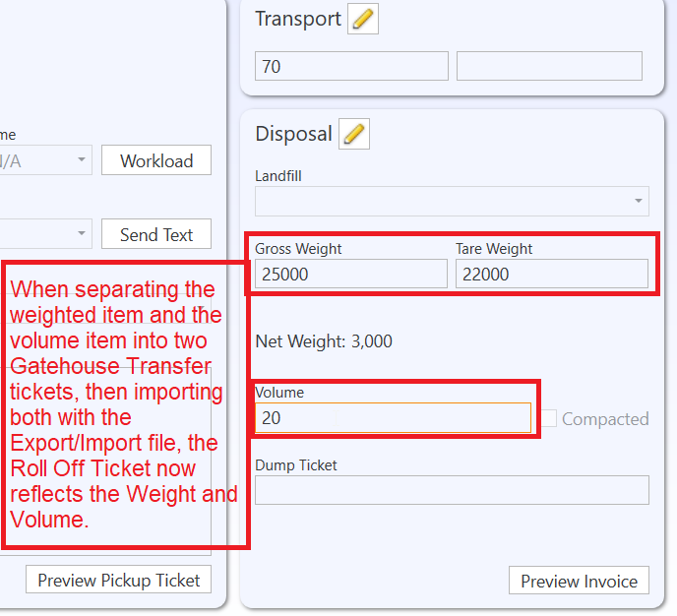Screen dimensions: 677x616
Task: Click the Send Text button
Action: coord(156,234)
